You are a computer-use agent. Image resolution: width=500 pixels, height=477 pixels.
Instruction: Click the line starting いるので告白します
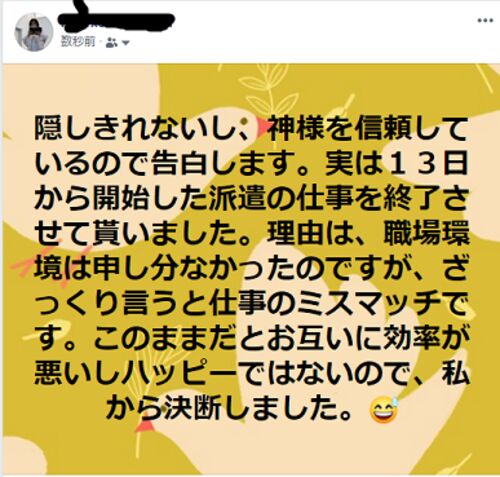[251, 164]
